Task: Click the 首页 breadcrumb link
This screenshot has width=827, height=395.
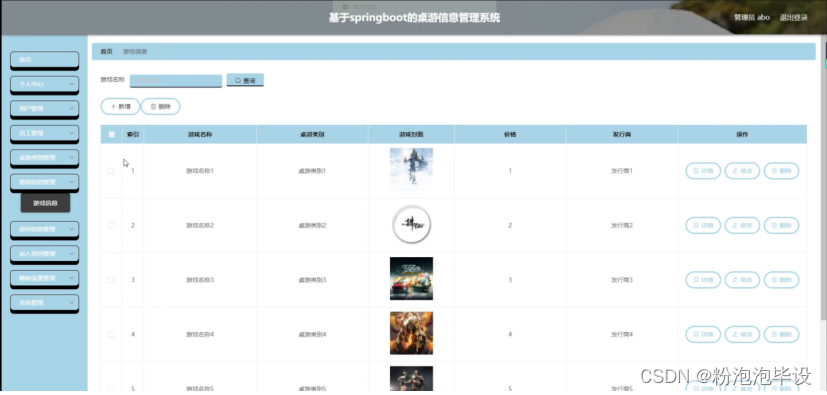Action: point(107,52)
